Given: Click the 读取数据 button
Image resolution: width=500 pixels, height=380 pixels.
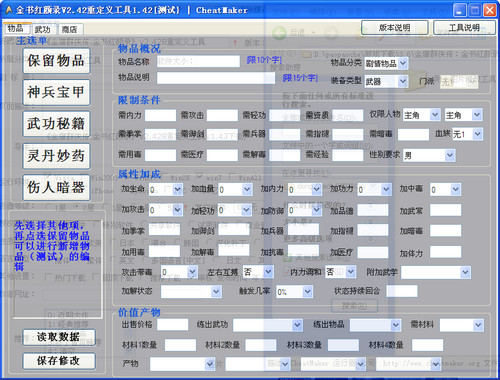Looking at the screenshot, I should (x=59, y=337).
